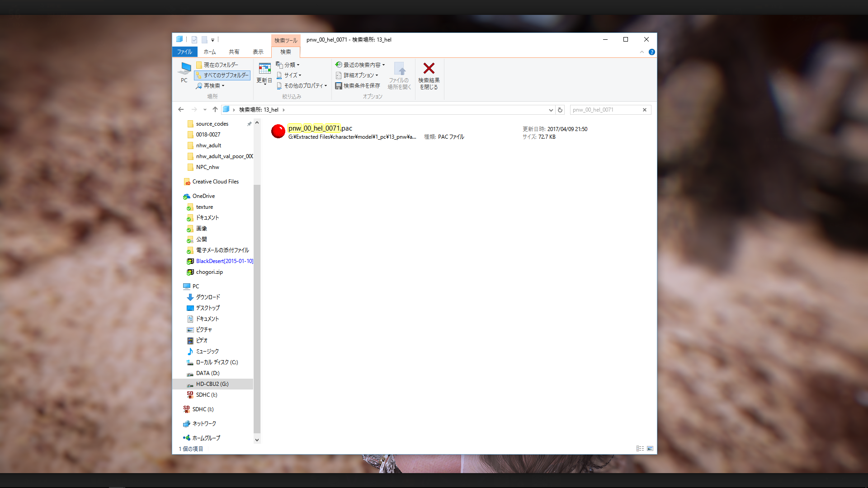Select HD-CBU2 (G:) drive in the navigation pane
868x488 pixels.
(x=212, y=384)
